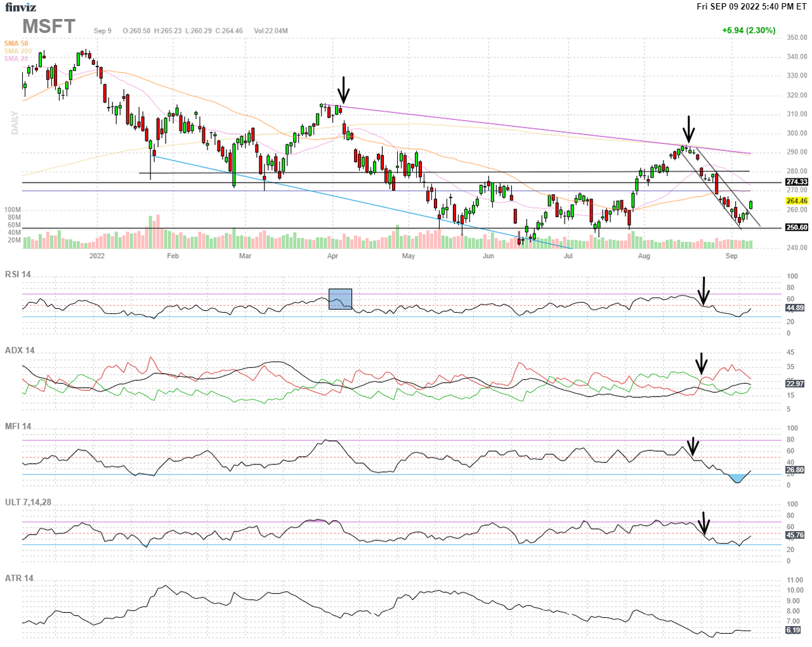Click the 'Sep 9' date label

click(x=103, y=30)
